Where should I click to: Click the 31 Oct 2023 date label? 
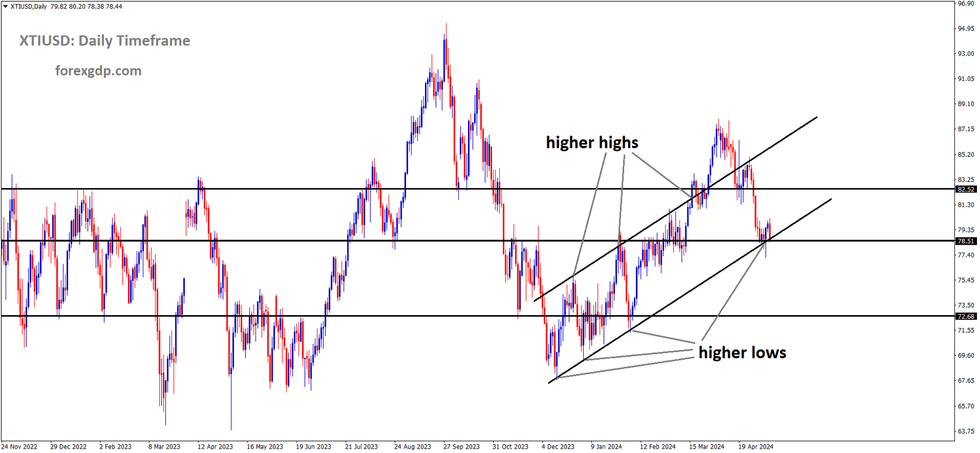510,447
